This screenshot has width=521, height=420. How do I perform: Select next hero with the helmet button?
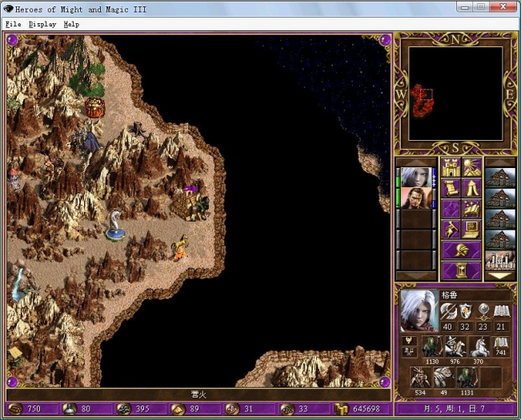(x=461, y=250)
